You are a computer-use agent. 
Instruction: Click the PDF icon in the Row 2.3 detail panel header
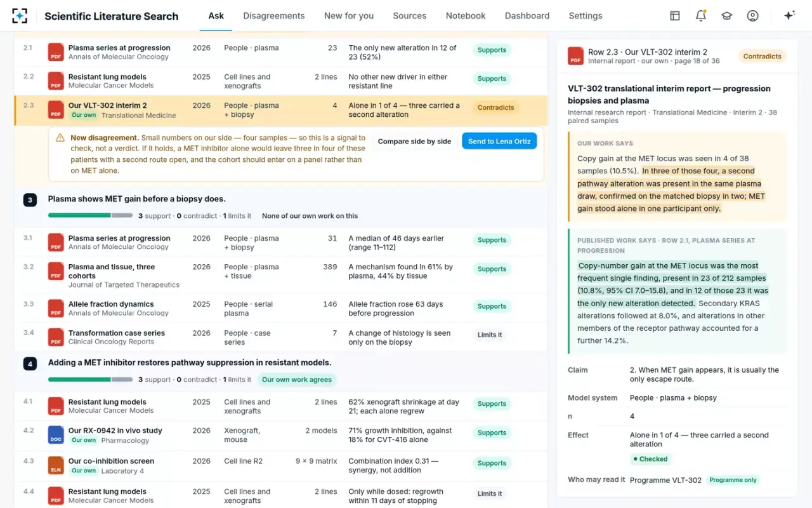point(575,56)
